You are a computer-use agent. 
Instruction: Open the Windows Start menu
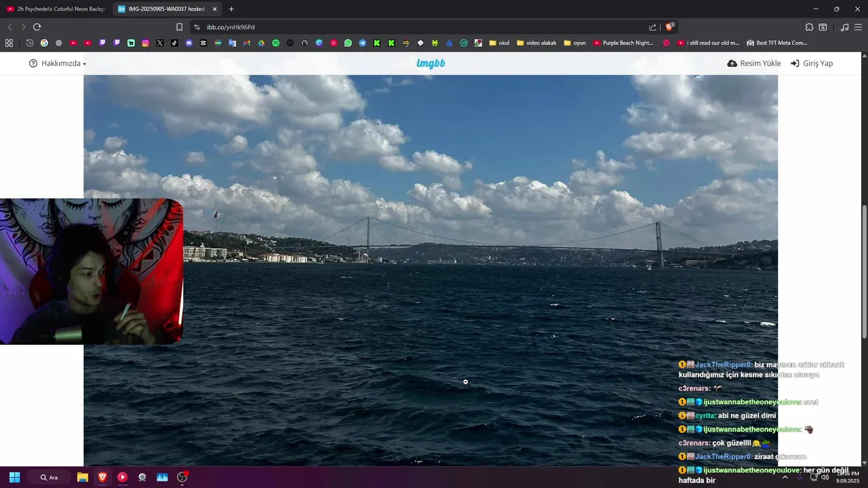coord(14,477)
